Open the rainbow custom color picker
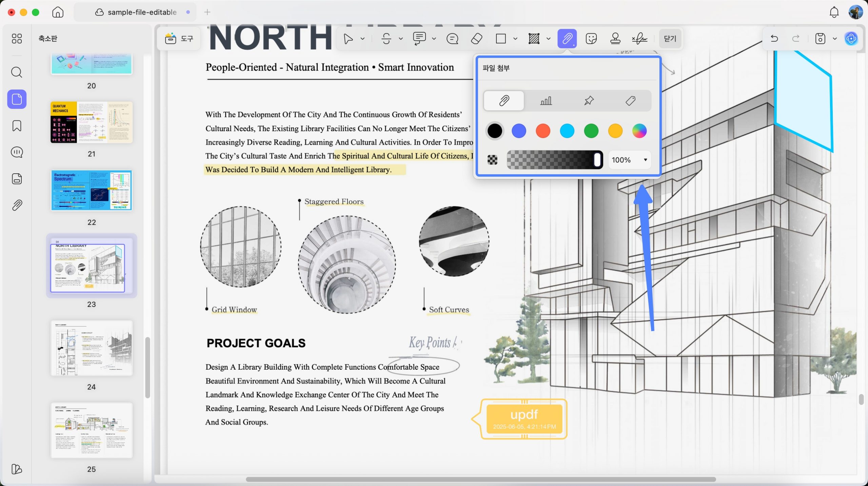 pyautogui.click(x=639, y=131)
